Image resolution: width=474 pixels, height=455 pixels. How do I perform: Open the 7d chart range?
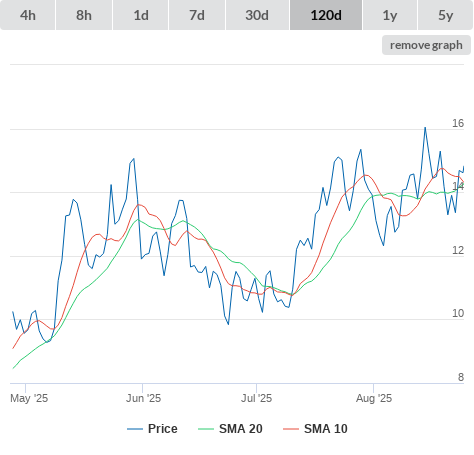pyautogui.click(x=197, y=15)
